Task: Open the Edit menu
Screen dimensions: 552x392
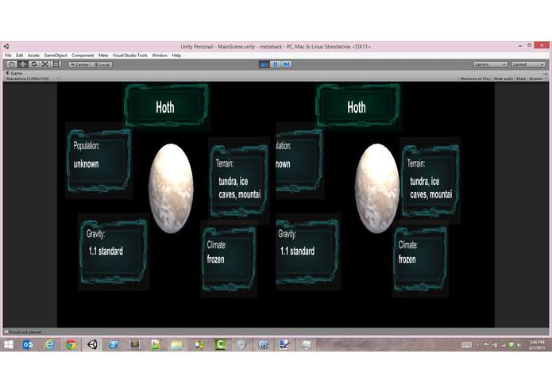Action: (x=19, y=56)
